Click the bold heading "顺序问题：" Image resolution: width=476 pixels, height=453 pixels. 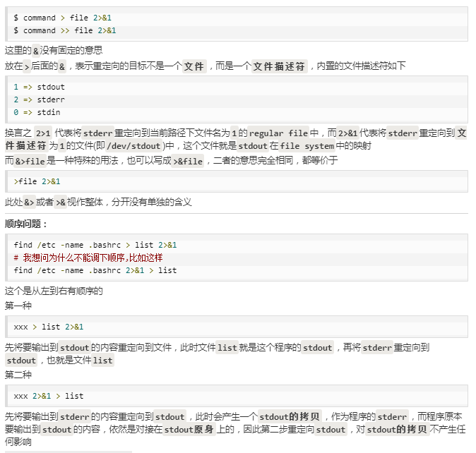click(26, 224)
